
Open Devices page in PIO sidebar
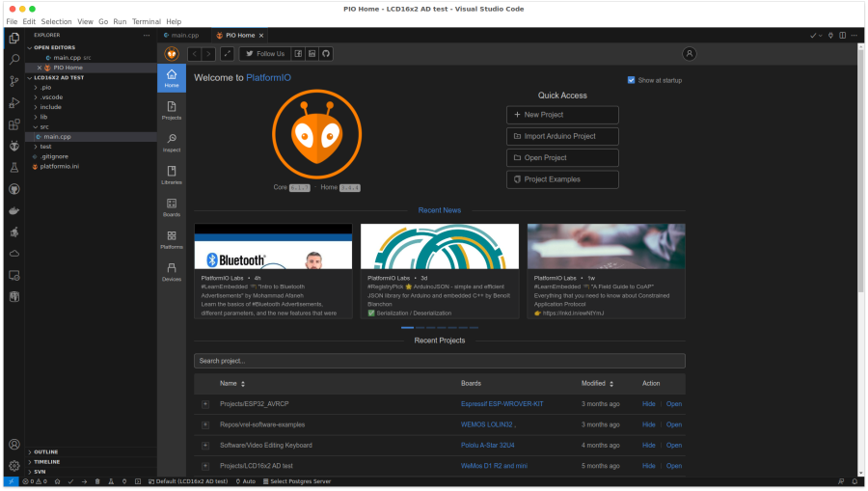click(172, 272)
